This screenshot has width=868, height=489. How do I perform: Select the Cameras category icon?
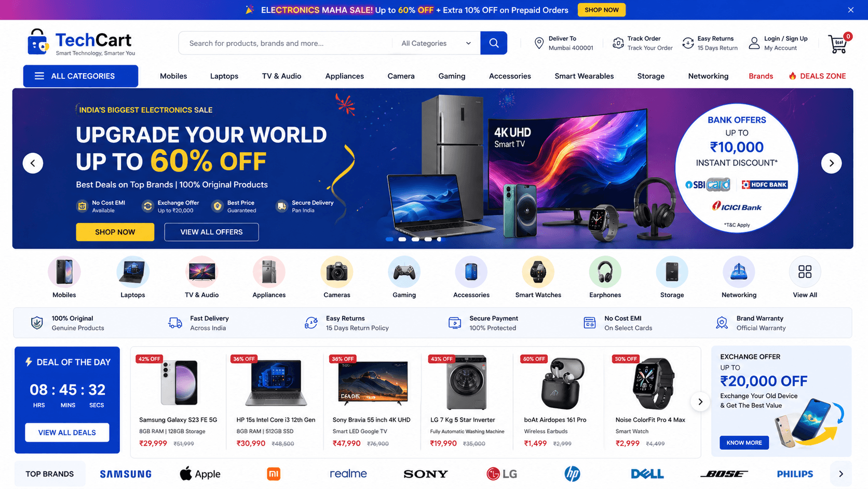[336, 272]
